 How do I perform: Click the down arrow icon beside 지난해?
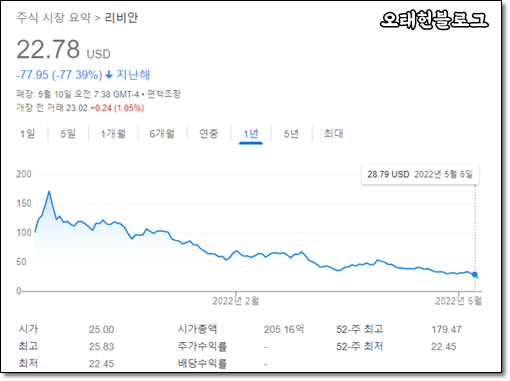coord(109,75)
